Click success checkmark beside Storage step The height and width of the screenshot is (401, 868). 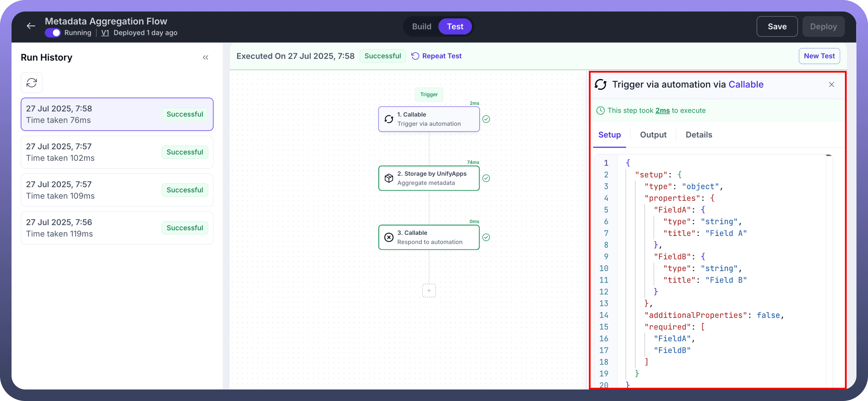click(x=486, y=178)
